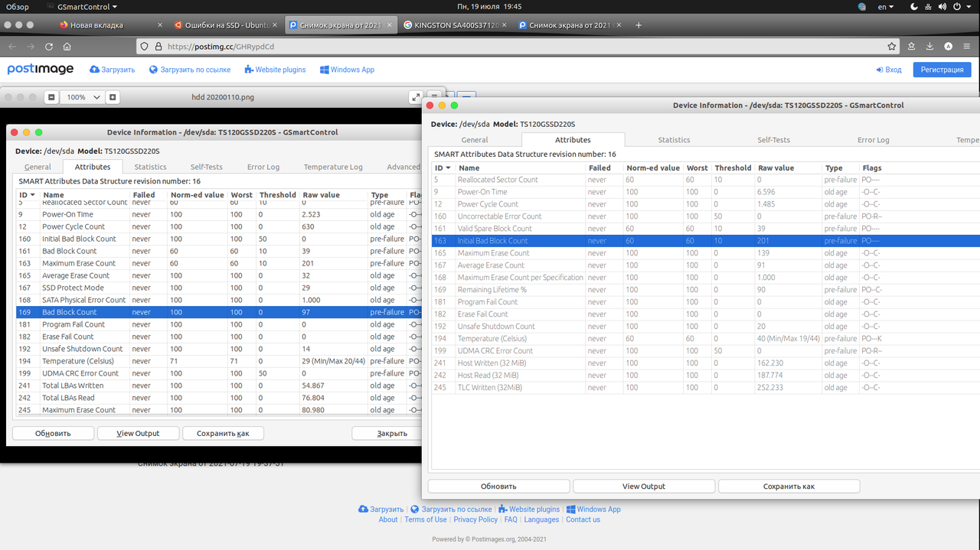Click 'Закрыть' button in background screenshot window
This screenshot has height=550, width=980.
click(x=387, y=433)
